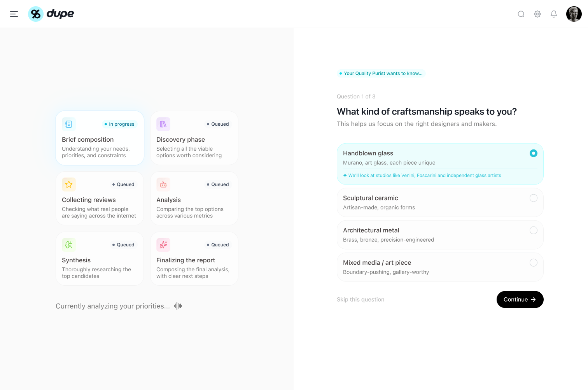Open the settings gear
This screenshot has width=588, height=390.
click(537, 14)
